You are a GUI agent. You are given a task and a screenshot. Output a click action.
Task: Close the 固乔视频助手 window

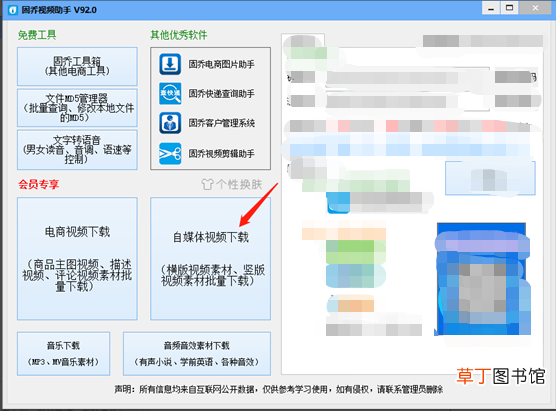pos(535,8)
